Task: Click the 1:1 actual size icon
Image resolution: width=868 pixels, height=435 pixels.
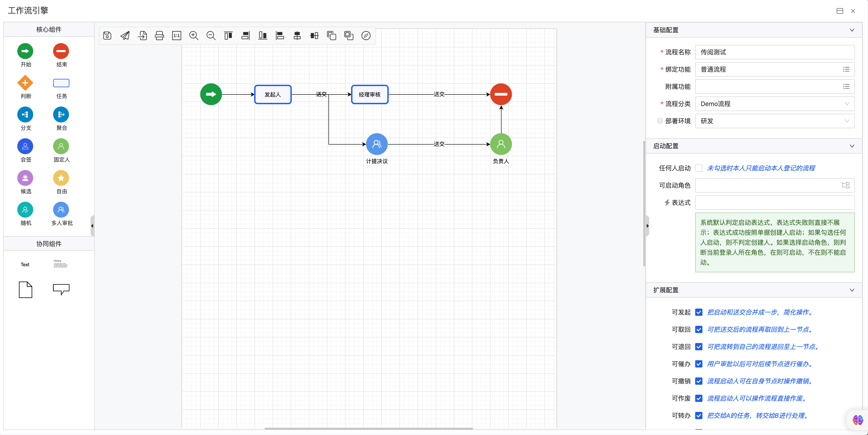Action: click(x=176, y=35)
